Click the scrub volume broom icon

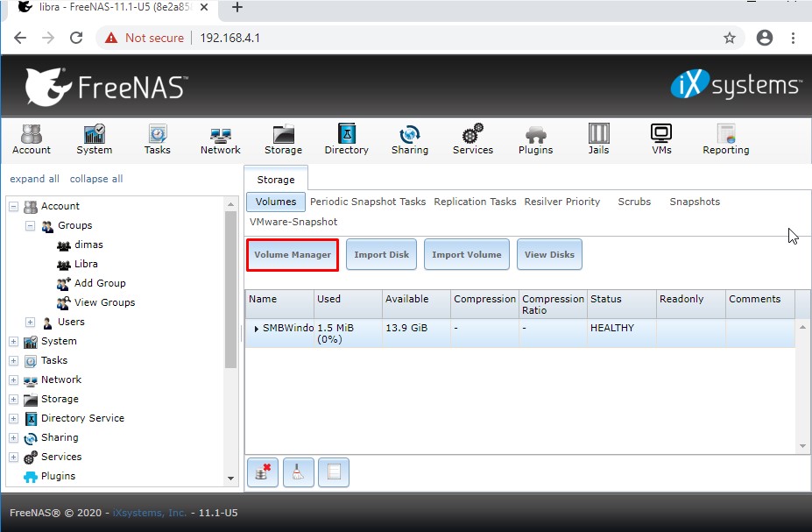pyautogui.click(x=299, y=472)
